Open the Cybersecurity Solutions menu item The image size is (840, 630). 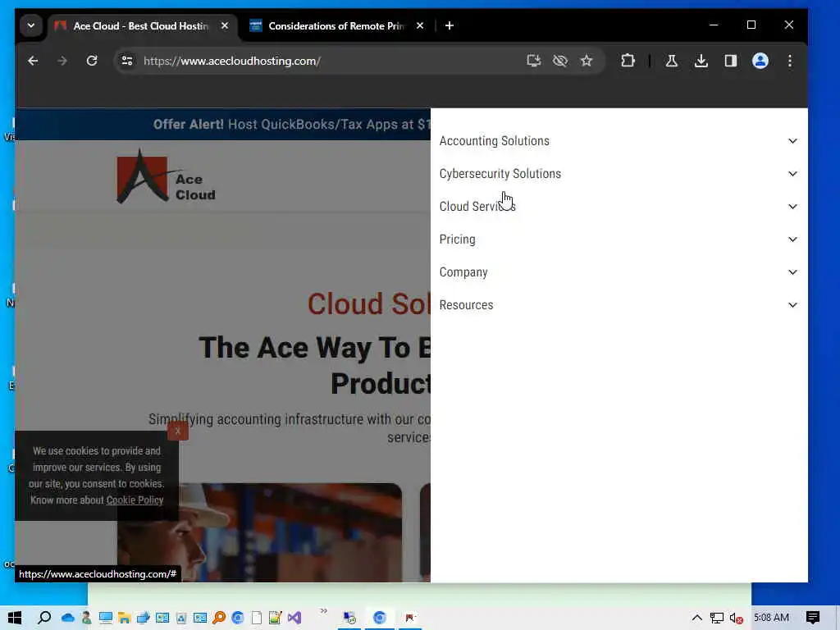click(x=500, y=174)
